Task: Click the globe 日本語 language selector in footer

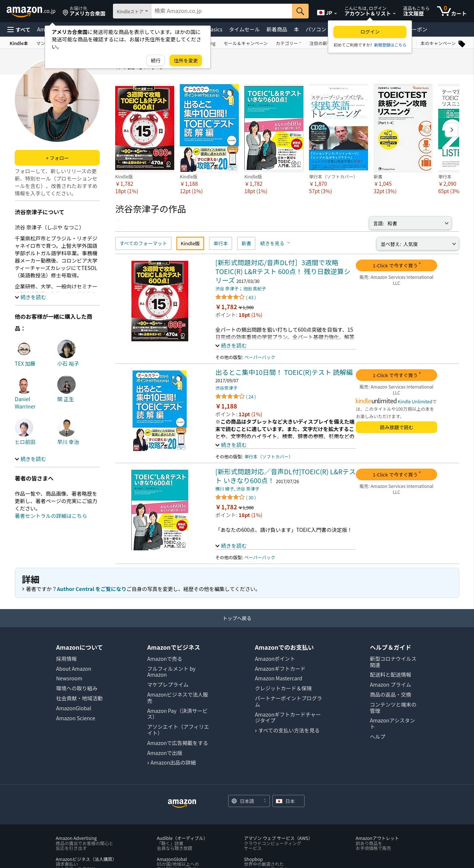Action: click(249, 801)
